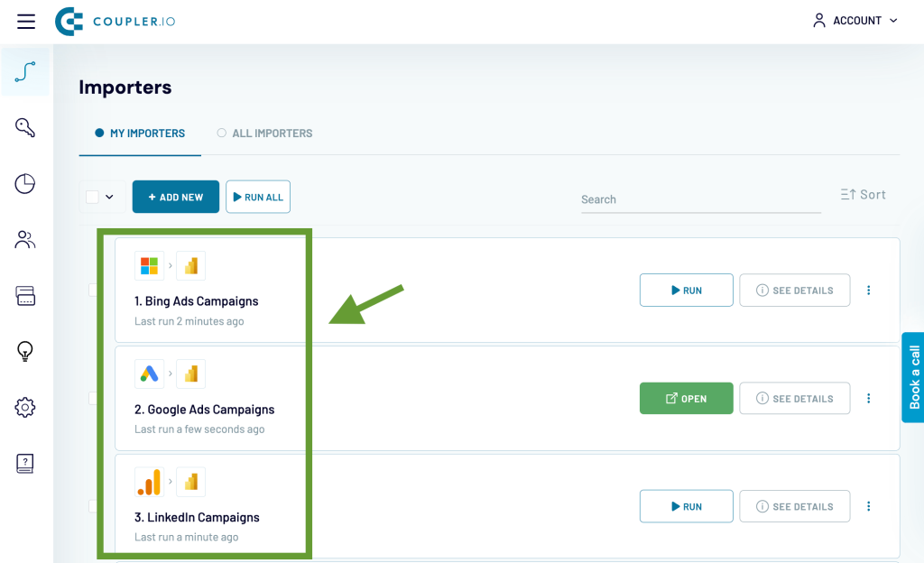Click the Importers page heading
The width and height of the screenshot is (924, 563).
coord(125,88)
